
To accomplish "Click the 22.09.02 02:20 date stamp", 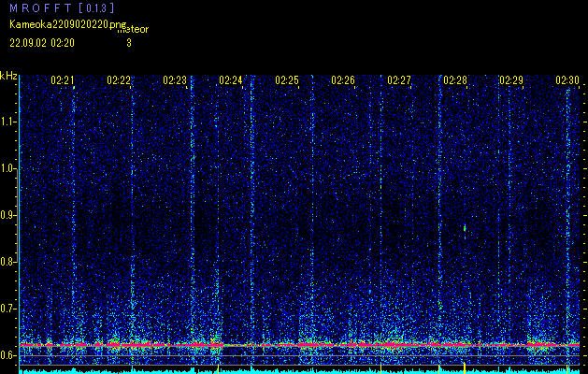I will point(42,43).
